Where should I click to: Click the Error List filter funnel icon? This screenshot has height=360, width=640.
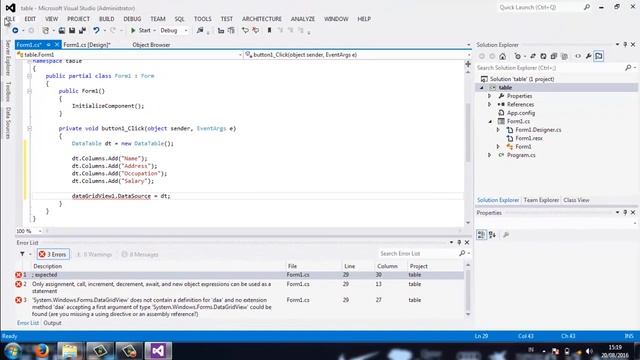[x=22, y=254]
